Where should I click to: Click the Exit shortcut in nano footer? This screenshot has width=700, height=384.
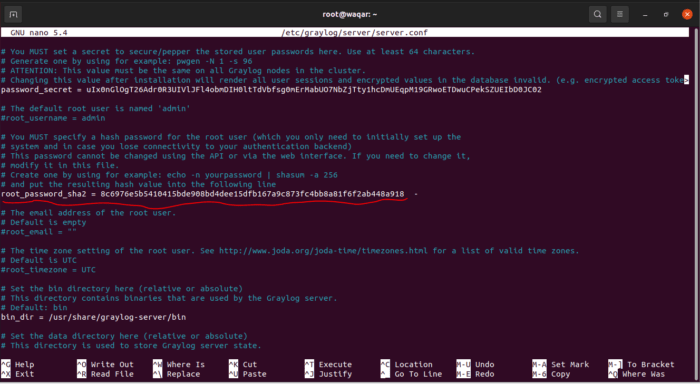pos(18,374)
